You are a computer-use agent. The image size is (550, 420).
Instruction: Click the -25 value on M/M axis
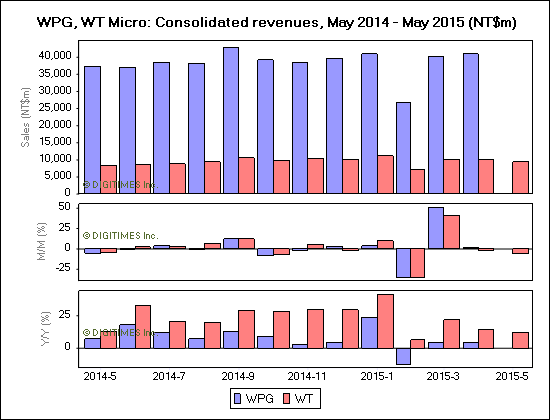coord(62,268)
